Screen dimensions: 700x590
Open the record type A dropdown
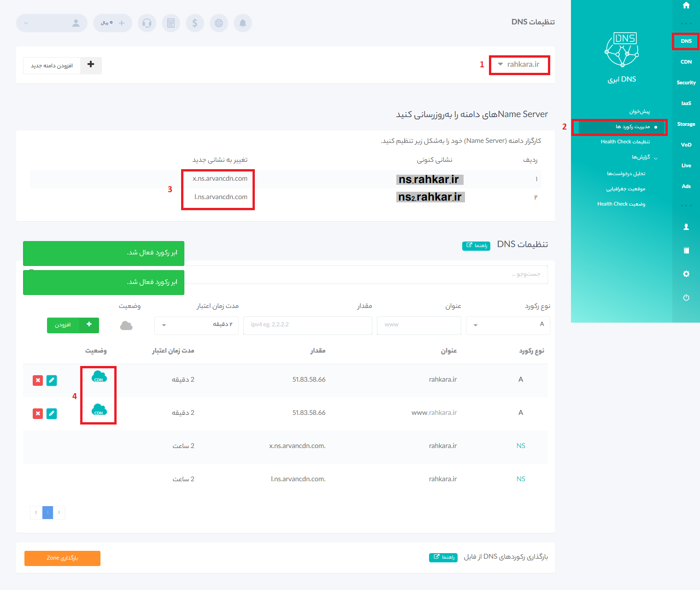coord(508,325)
